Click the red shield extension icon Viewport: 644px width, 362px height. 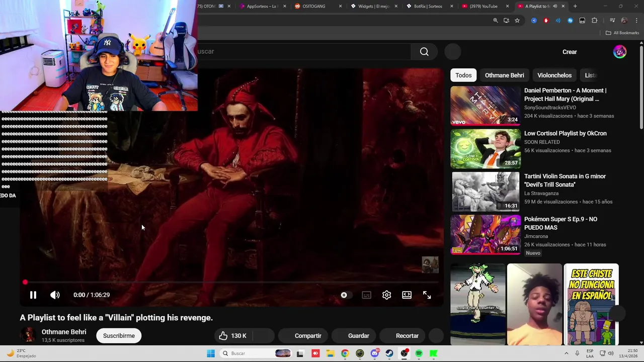pyautogui.click(x=546, y=21)
